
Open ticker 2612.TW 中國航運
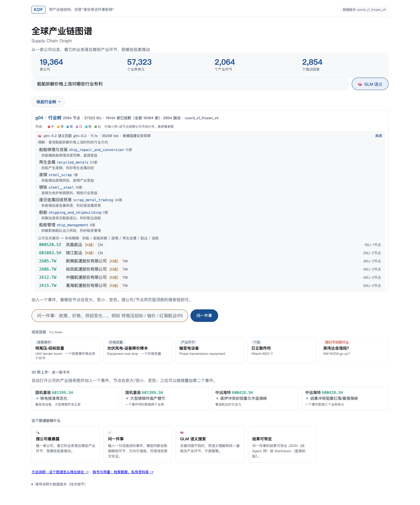coord(48,278)
